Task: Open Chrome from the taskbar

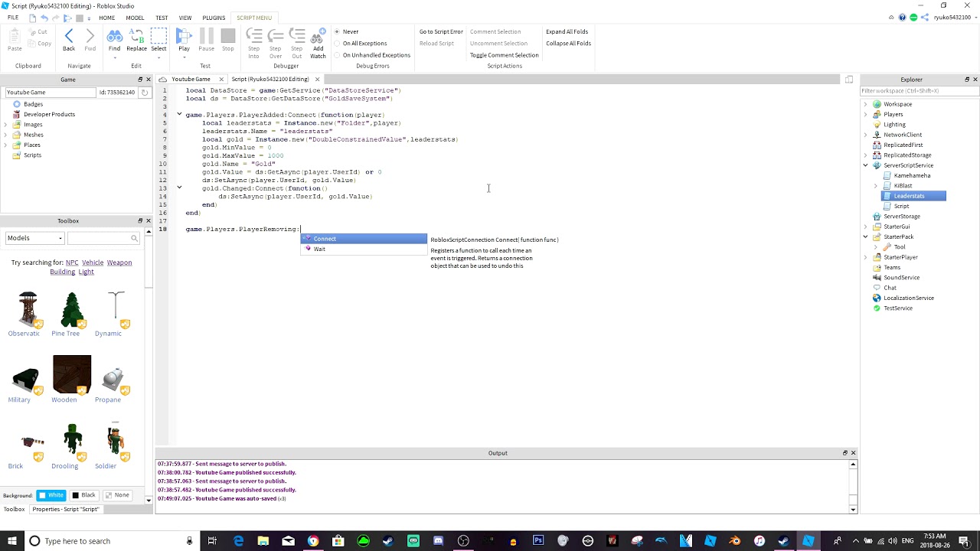Action: [x=313, y=541]
